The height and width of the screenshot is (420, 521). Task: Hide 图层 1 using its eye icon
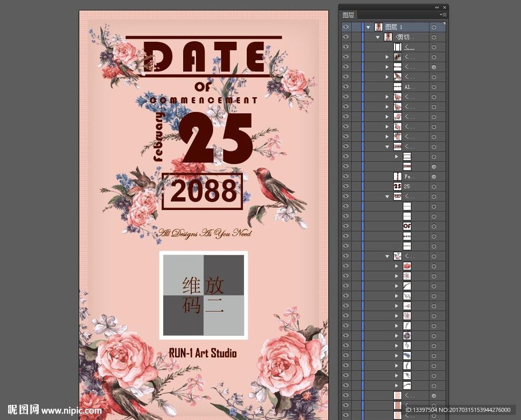(x=346, y=27)
